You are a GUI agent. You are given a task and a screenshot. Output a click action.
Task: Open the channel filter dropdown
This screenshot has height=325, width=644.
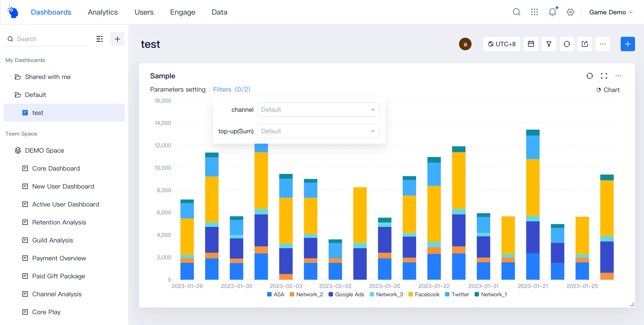pyautogui.click(x=318, y=110)
